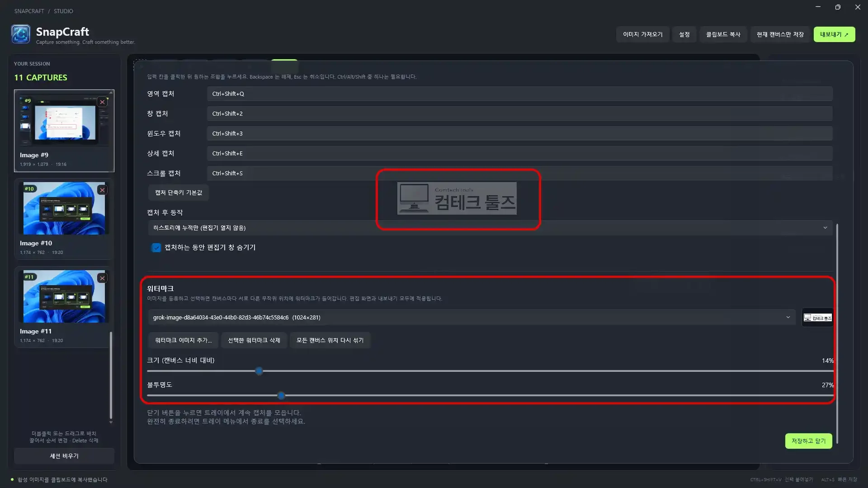Click the settings panel vertical scrollbar

(837, 333)
